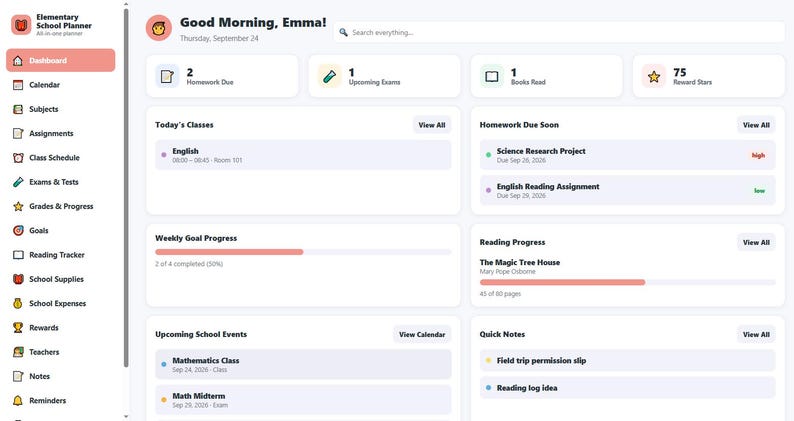Navigate to Reading Tracker section
The width and height of the screenshot is (794, 421).
[x=61, y=255]
